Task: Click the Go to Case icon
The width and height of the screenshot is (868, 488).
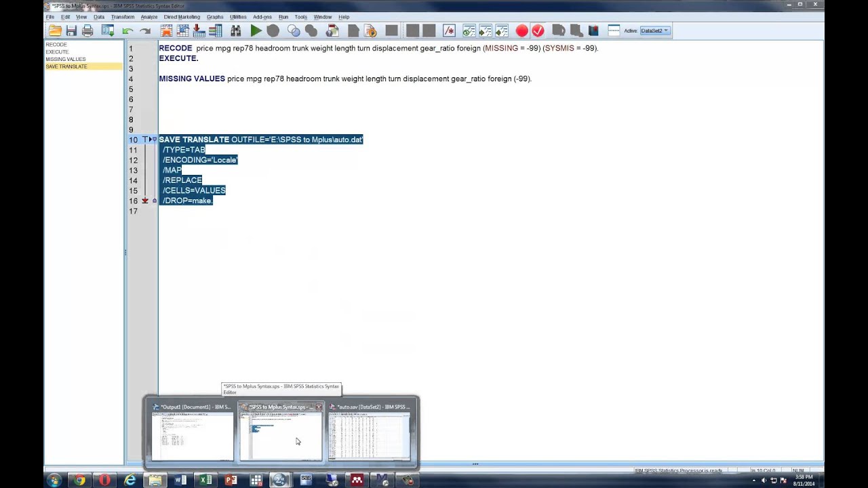Action: pos(182,30)
